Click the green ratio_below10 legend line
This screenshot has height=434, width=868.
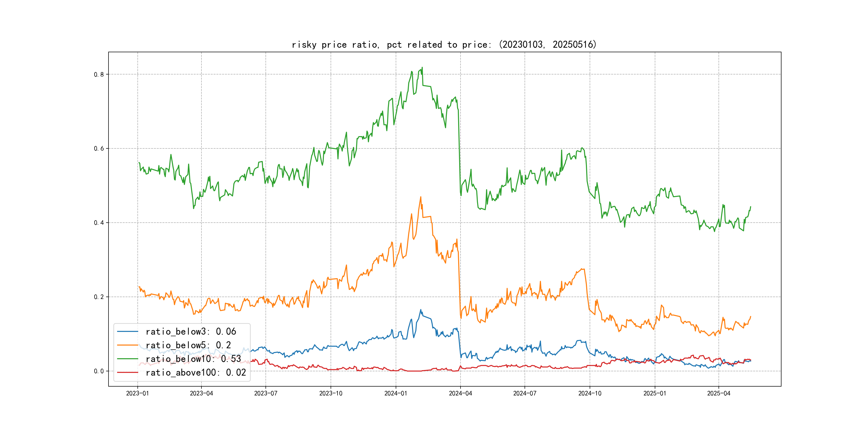point(127,359)
